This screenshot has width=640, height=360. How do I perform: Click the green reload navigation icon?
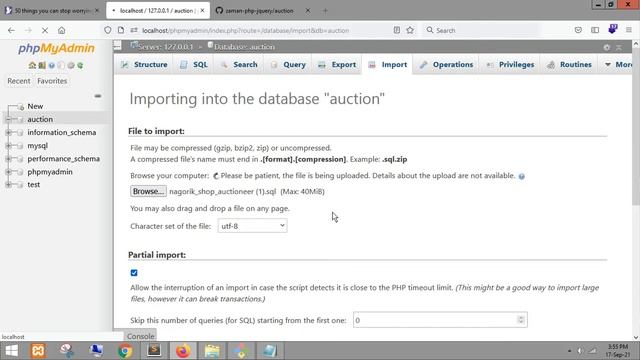pyautogui.click(x=80, y=65)
